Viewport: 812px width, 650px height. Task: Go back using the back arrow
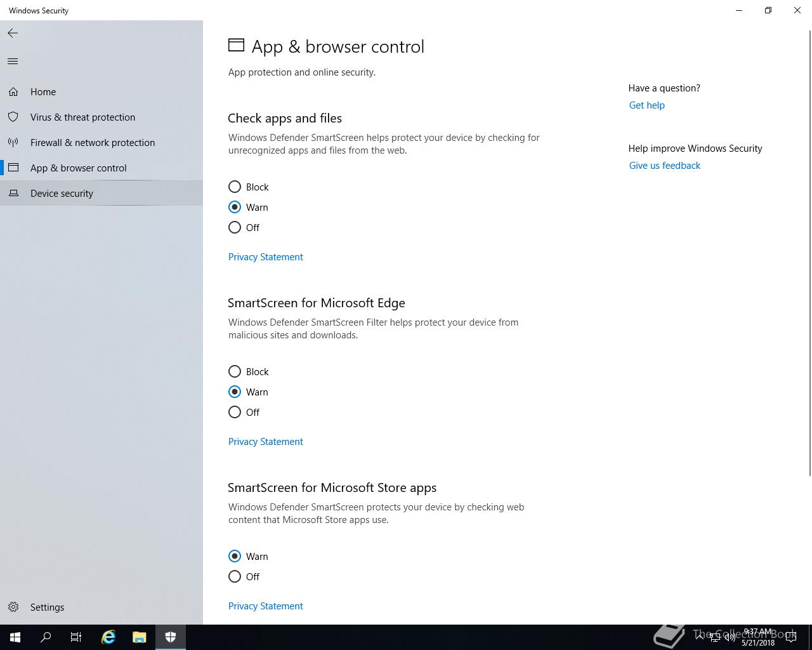pyautogui.click(x=13, y=33)
